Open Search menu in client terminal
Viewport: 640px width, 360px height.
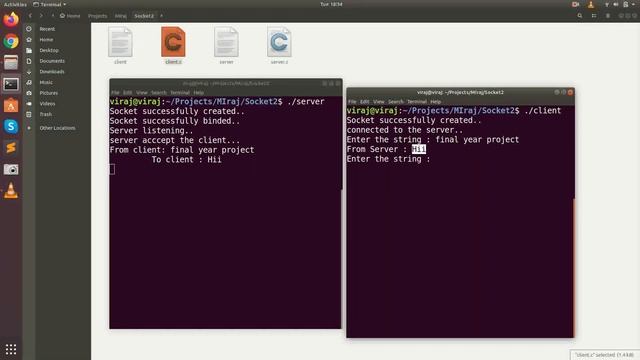click(396, 102)
